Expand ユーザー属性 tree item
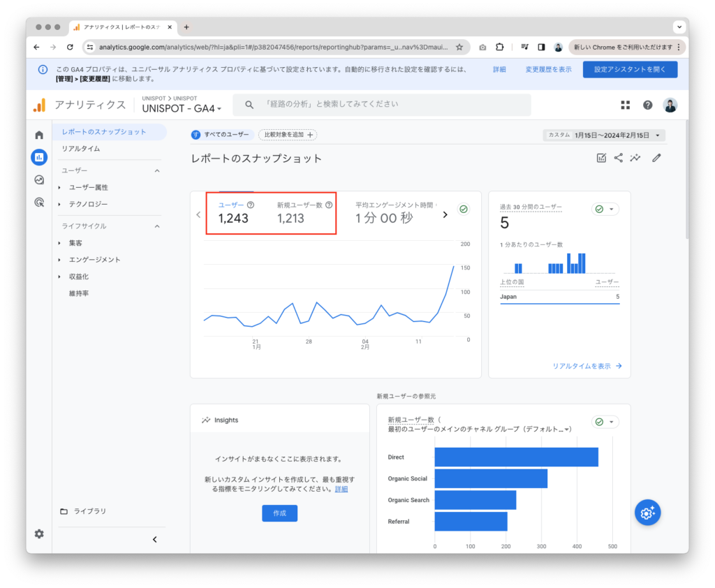Image resolution: width=715 pixels, height=588 pixels. coord(59,187)
